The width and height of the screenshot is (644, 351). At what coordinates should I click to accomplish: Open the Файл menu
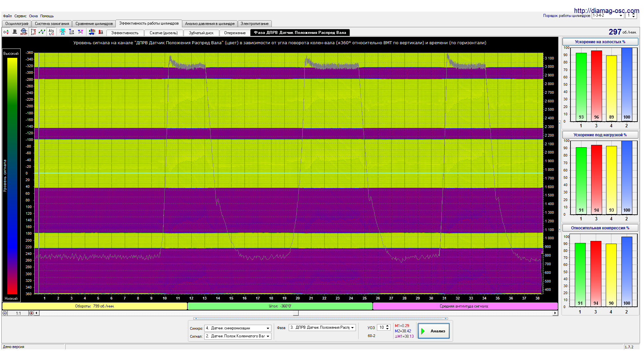(x=7, y=16)
